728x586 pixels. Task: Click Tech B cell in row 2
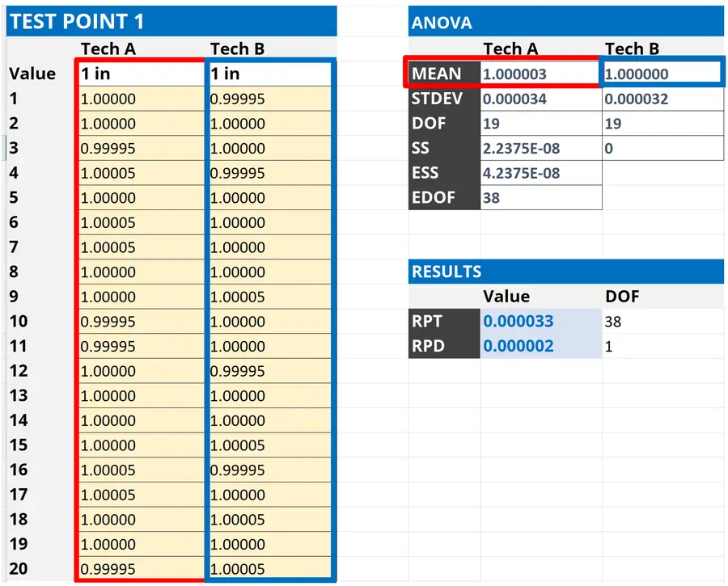click(270, 124)
